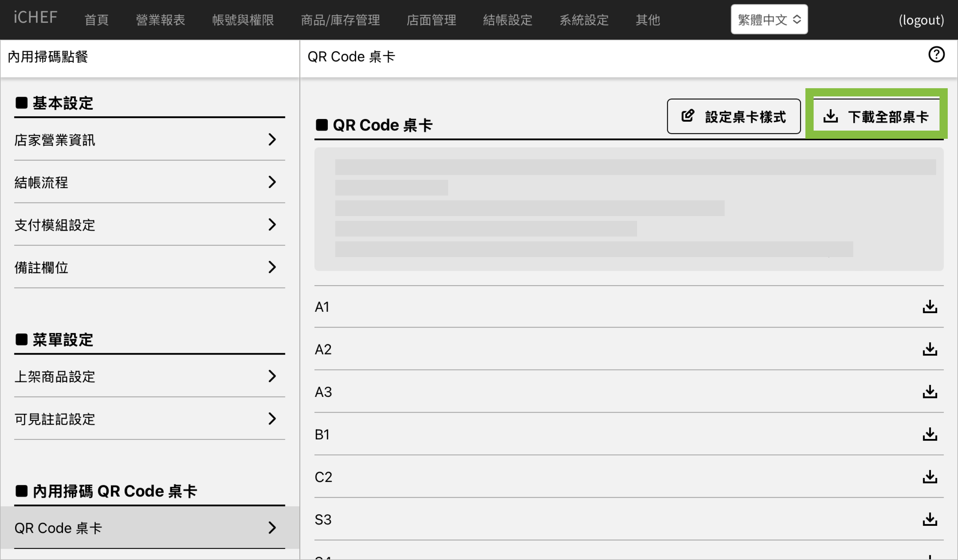Open the help question mark icon
The image size is (958, 560).
tap(936, 55)
